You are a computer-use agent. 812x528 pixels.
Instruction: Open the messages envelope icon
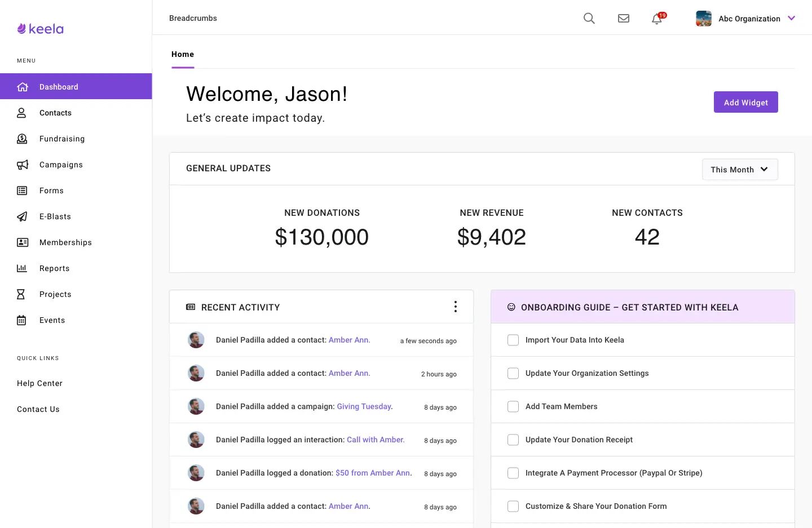(623, 18)
